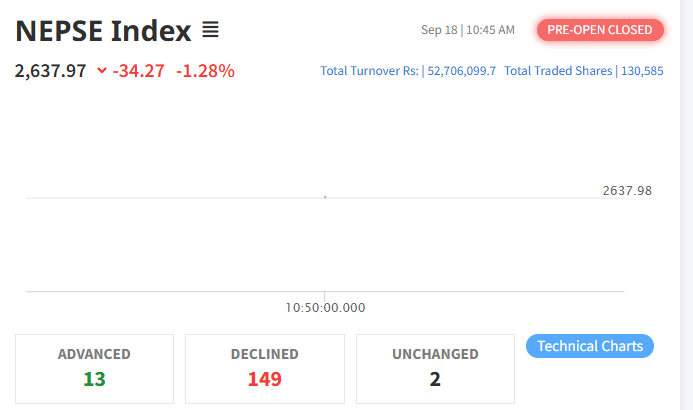
Task: Click the traded shares count 130,585
Action: [642, 71]
